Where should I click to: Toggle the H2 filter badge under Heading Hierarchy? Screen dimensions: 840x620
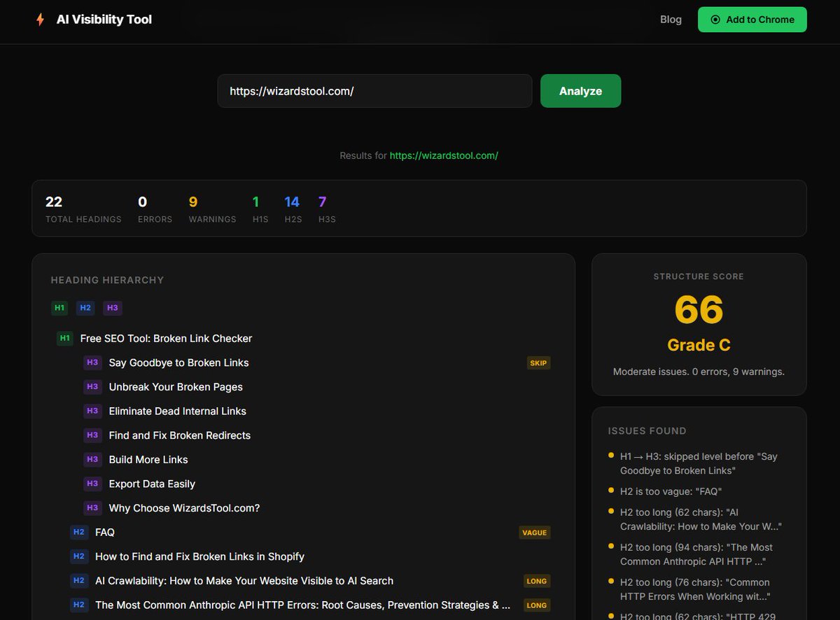tap(85, 308)
